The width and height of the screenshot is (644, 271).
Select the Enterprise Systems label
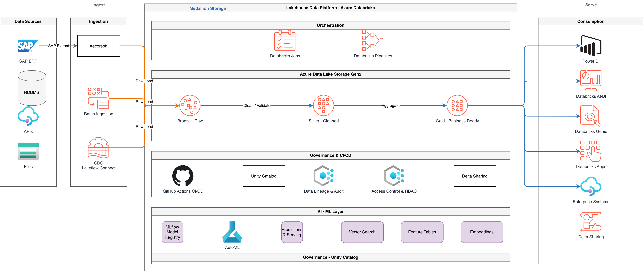pos(591,202)
